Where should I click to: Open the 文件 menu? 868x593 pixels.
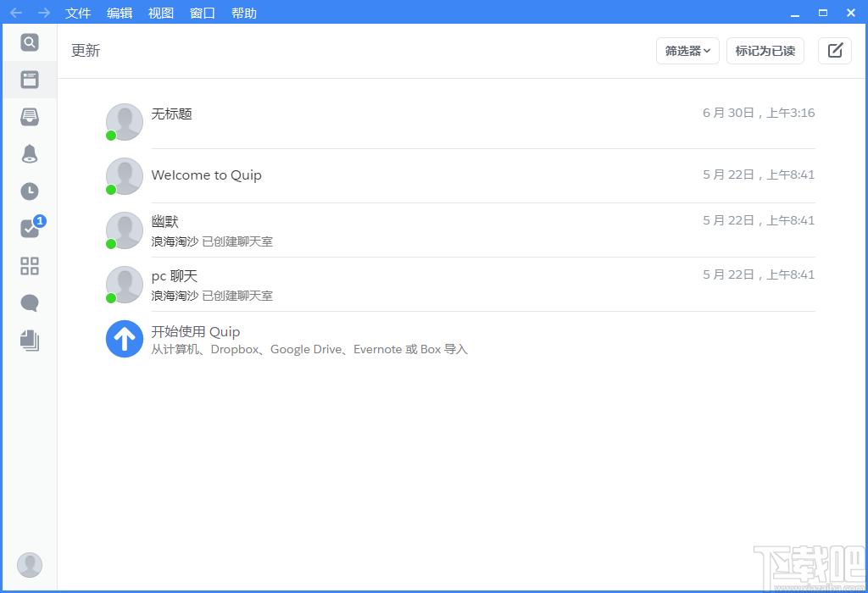pyautogui.click(x=77, y=13)
